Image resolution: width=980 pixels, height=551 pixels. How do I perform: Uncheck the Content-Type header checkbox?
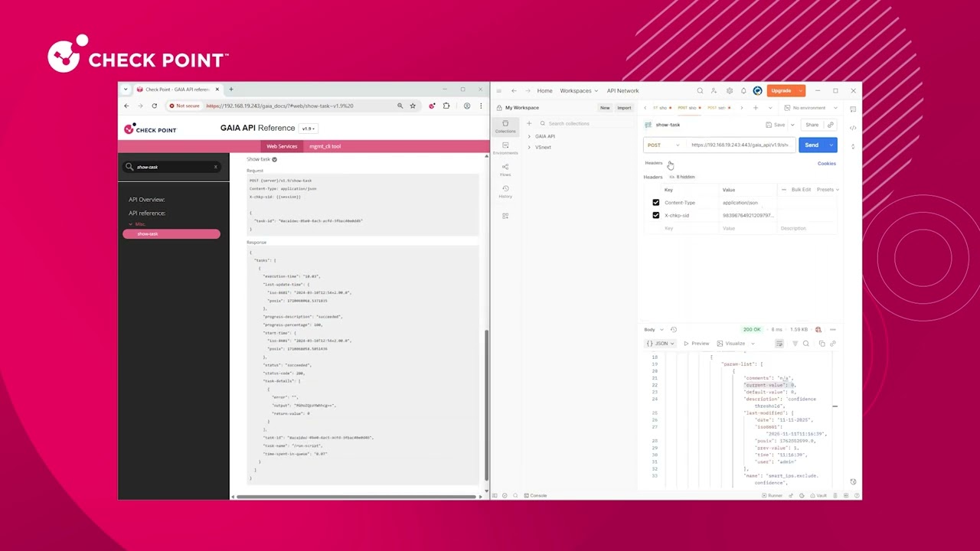point(655,203)
